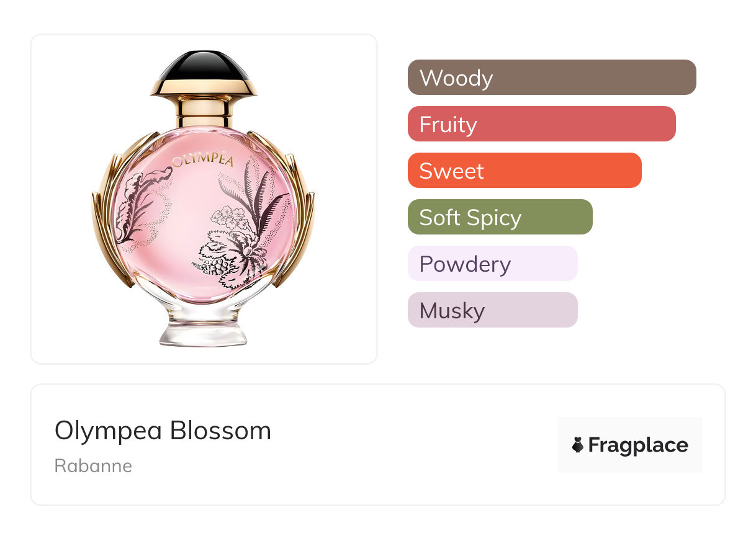Click the Fragplace wordmark text
The image size is (756, 536).
click(x=638, y=445)
